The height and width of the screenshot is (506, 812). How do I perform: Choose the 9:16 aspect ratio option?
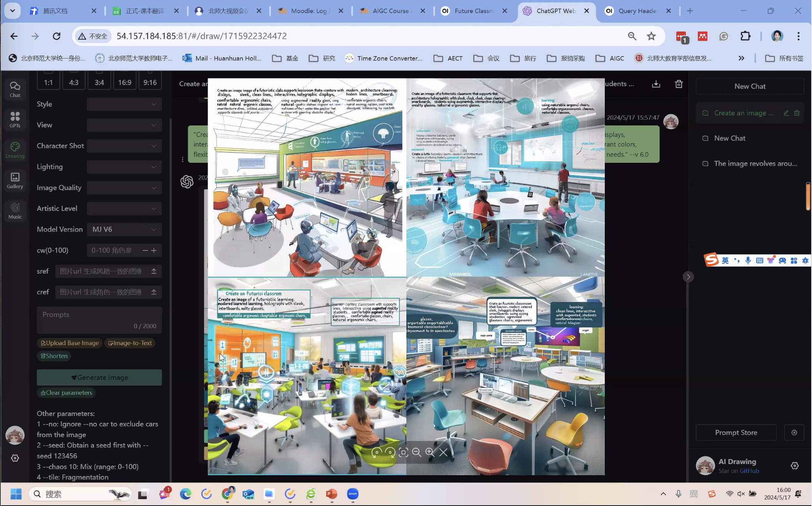pyautogui.click(x=150, y=82)
